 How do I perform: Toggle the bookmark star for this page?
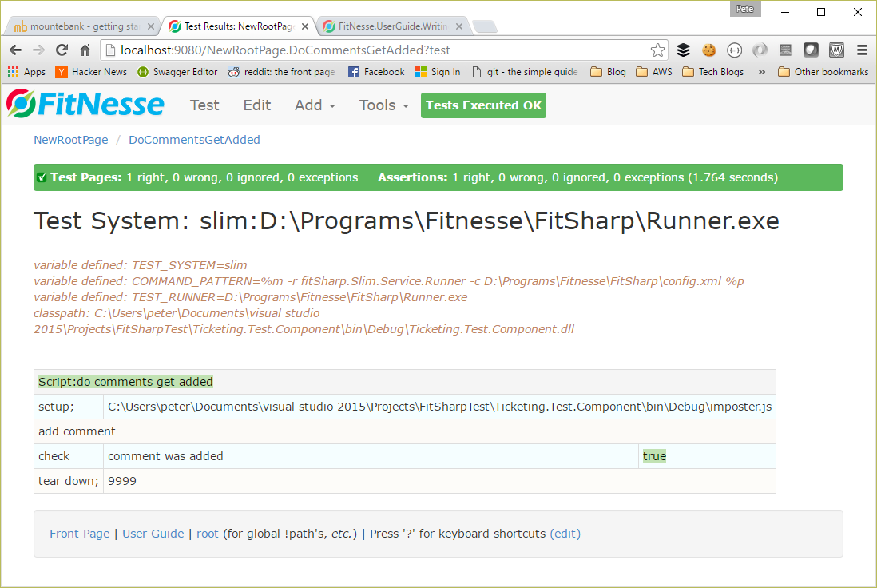pyautogui.click(x=657, y=50)
